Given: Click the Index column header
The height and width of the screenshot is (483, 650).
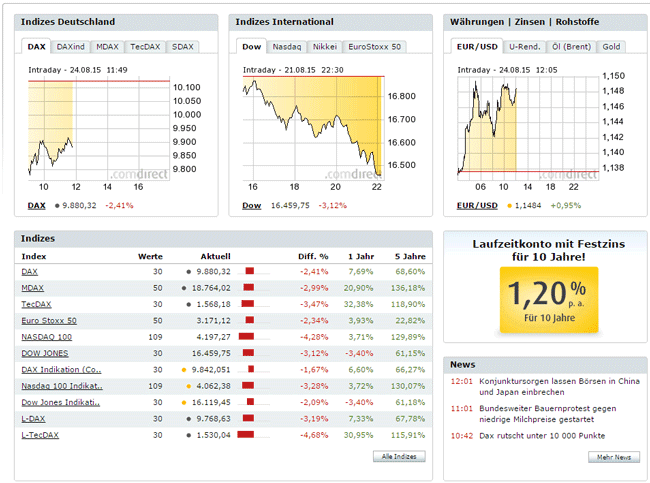Looking at the screenshot, I should point(34,256).
